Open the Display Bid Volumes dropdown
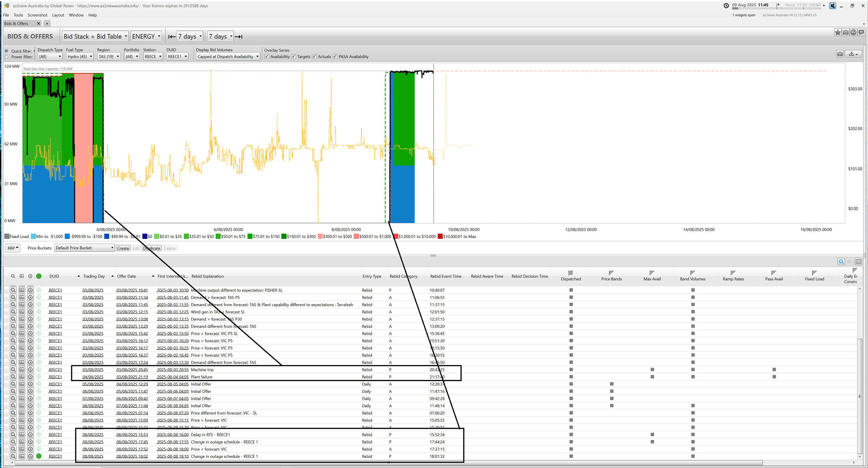 point(228,57)
